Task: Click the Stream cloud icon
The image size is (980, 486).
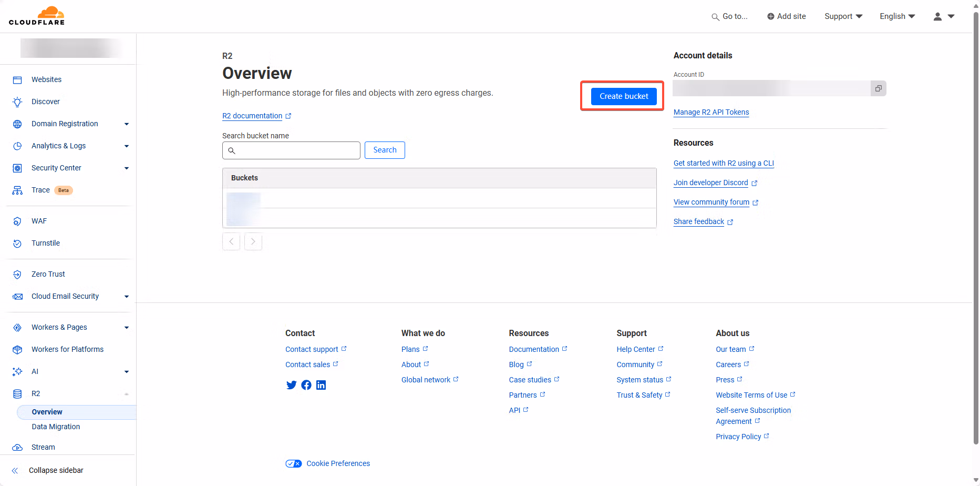Action: click(17, 448)
